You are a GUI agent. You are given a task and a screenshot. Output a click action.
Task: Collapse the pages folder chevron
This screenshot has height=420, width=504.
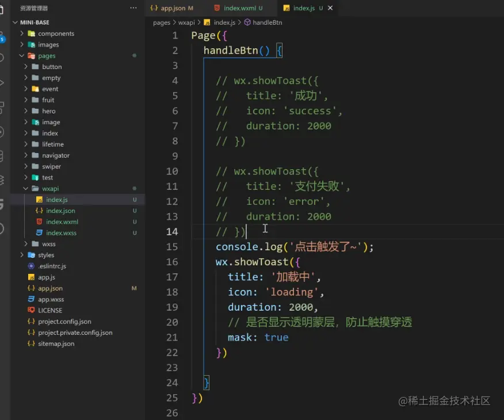22,56
